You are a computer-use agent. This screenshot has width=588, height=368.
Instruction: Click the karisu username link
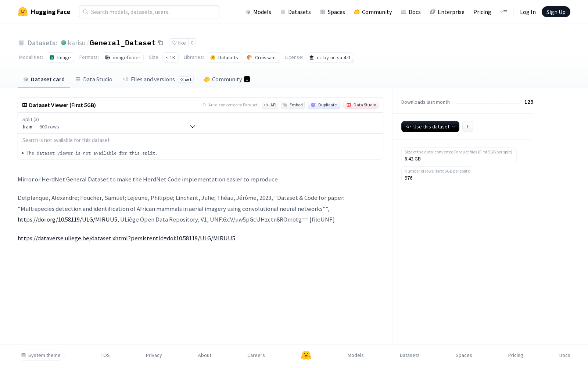click(x=77, y=43)
